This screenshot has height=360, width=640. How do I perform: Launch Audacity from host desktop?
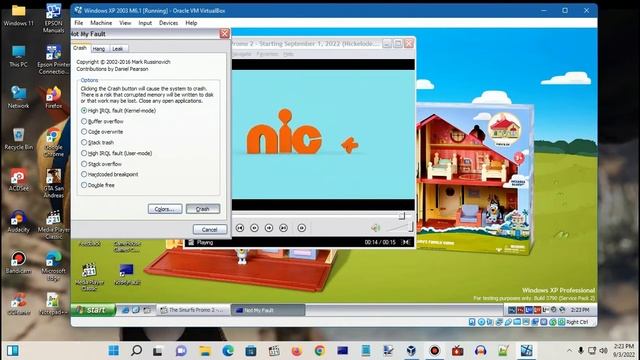[x=18, y=221]
